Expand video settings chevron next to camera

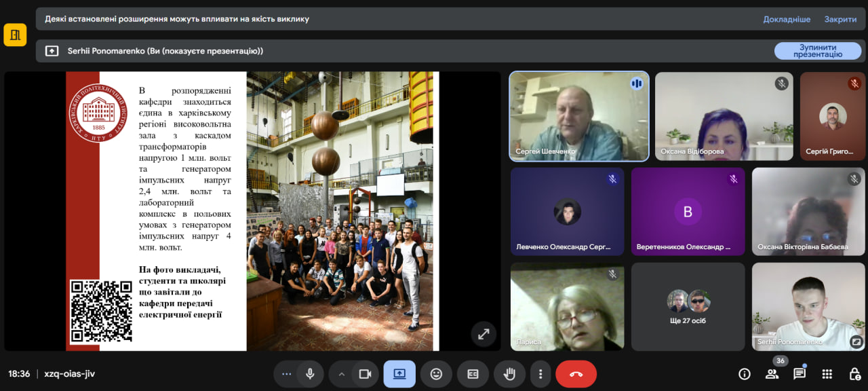point(342,374)
